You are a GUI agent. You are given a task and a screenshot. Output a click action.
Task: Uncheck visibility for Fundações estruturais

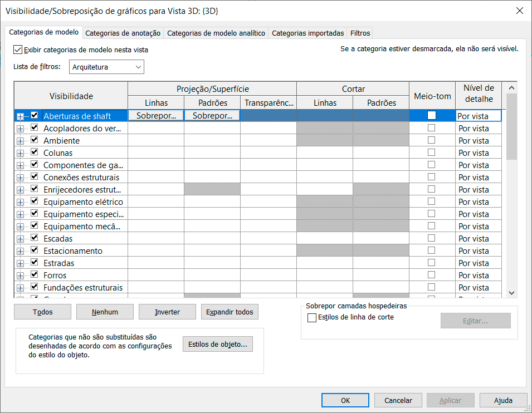pos(35,287)
